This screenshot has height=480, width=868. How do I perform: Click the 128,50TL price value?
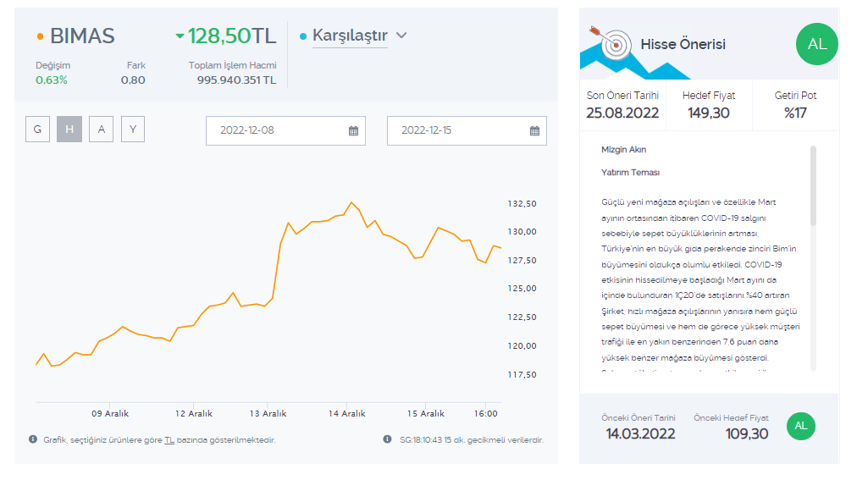coord(232,36)
